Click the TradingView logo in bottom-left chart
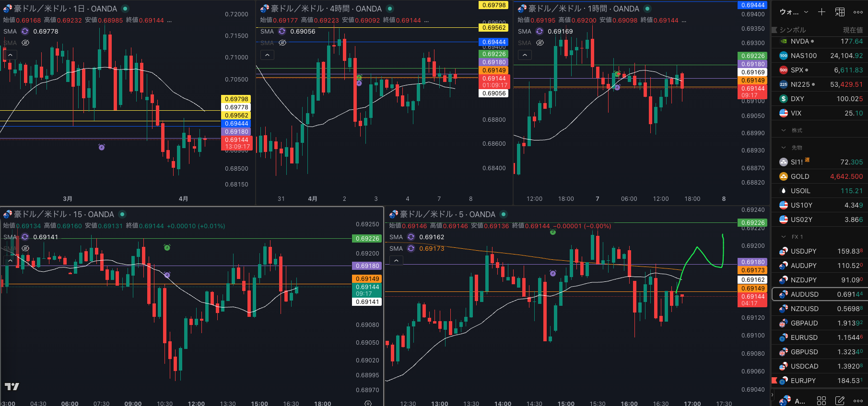Viewport: 868px width, 406px height. point(12,386)
